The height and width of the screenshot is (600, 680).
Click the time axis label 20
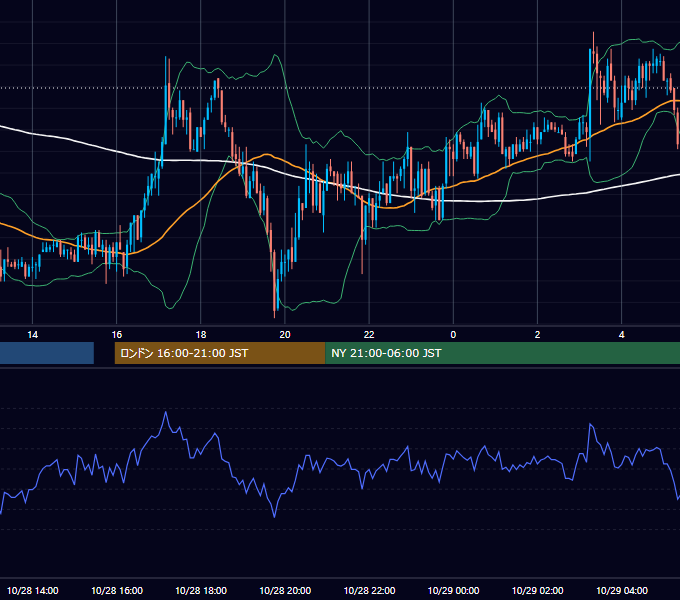click(x=285, y=335)
